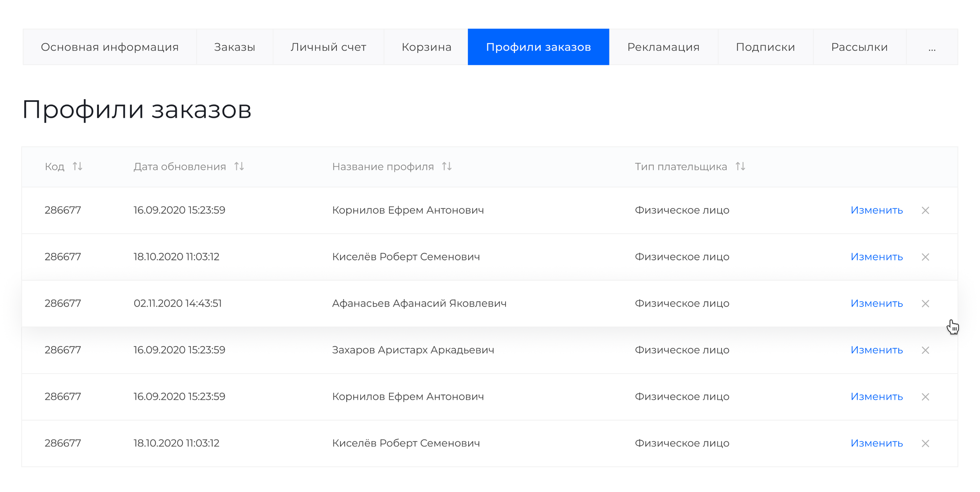Open Основная информация tab
980x492 pixels.
point(110,47)
